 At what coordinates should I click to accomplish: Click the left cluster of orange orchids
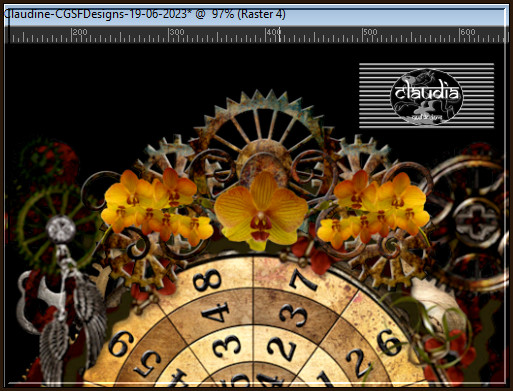coord(157,206)
